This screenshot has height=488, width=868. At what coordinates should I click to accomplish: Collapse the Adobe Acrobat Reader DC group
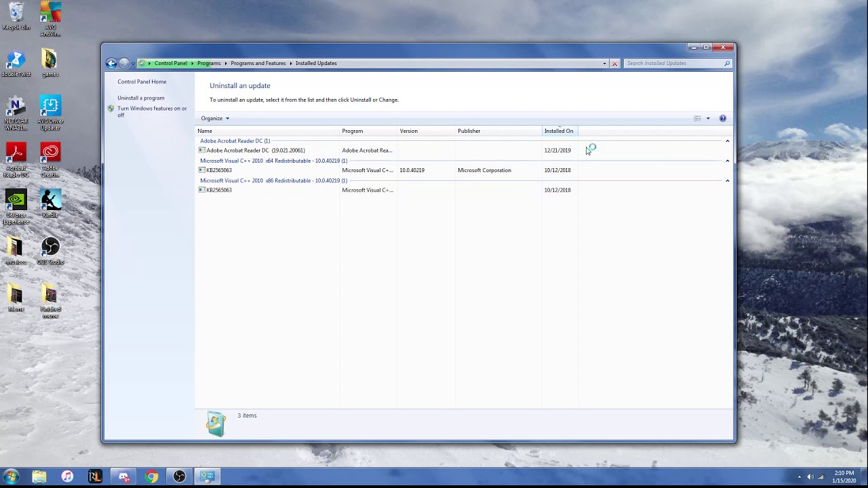(x=727, y=141)
